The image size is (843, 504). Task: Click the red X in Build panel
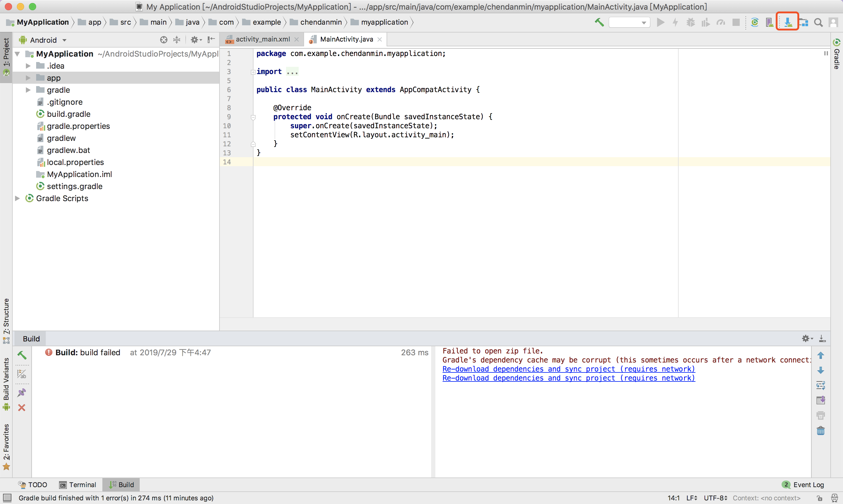pos(22,408)
